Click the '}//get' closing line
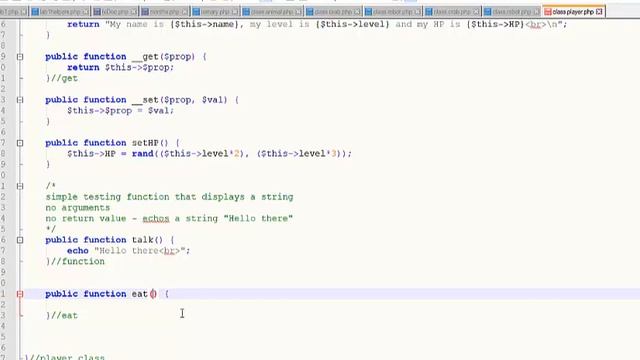Image resolution: width=640 pixels, height=360 pixels. click(62, 78)
